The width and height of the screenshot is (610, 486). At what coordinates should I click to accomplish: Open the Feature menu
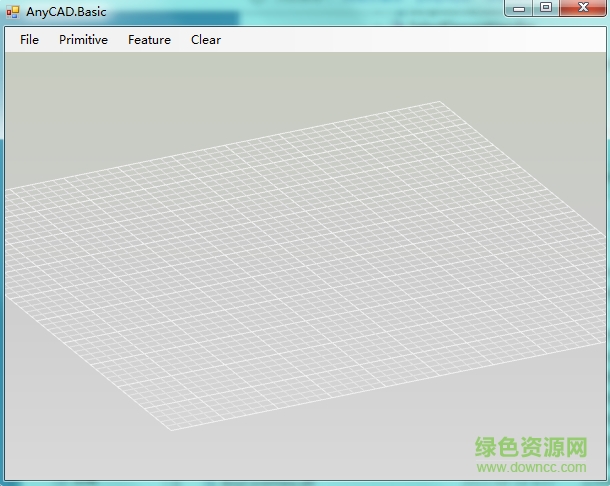point(149,40)
